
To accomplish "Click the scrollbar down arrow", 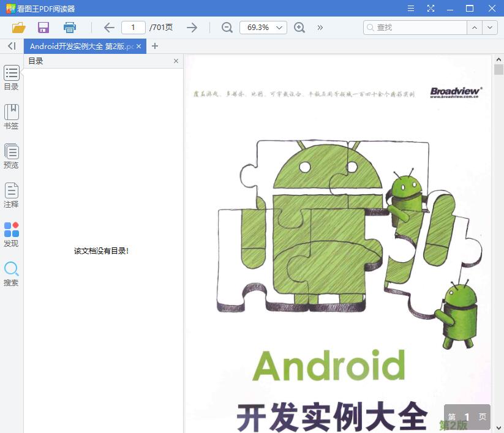I will click(498, 428).
